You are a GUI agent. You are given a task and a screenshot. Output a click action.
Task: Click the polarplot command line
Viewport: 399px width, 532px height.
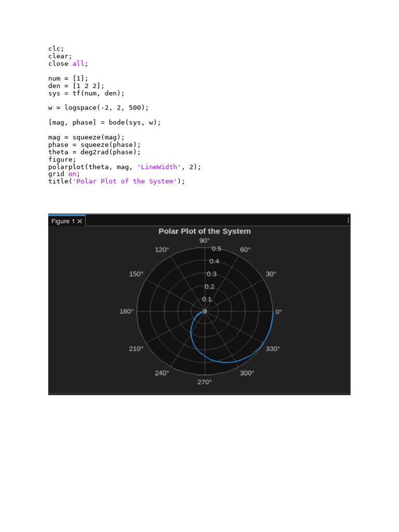125,167
